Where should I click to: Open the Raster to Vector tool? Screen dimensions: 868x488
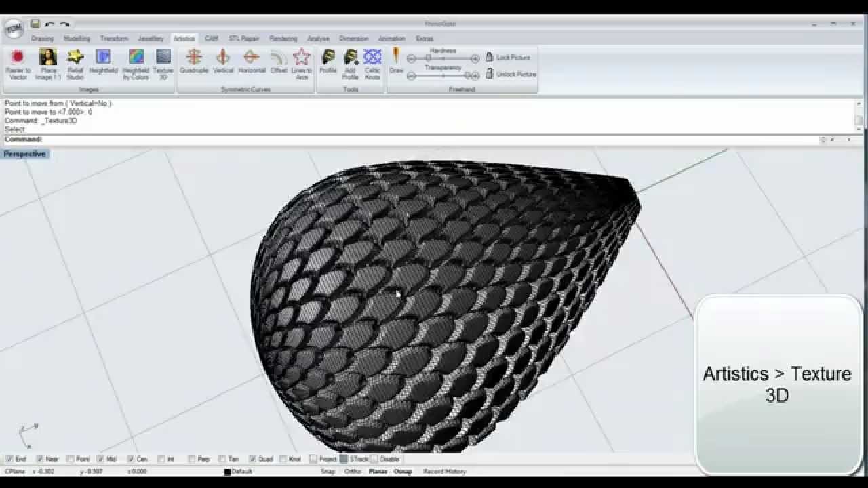tap(18, 64)
